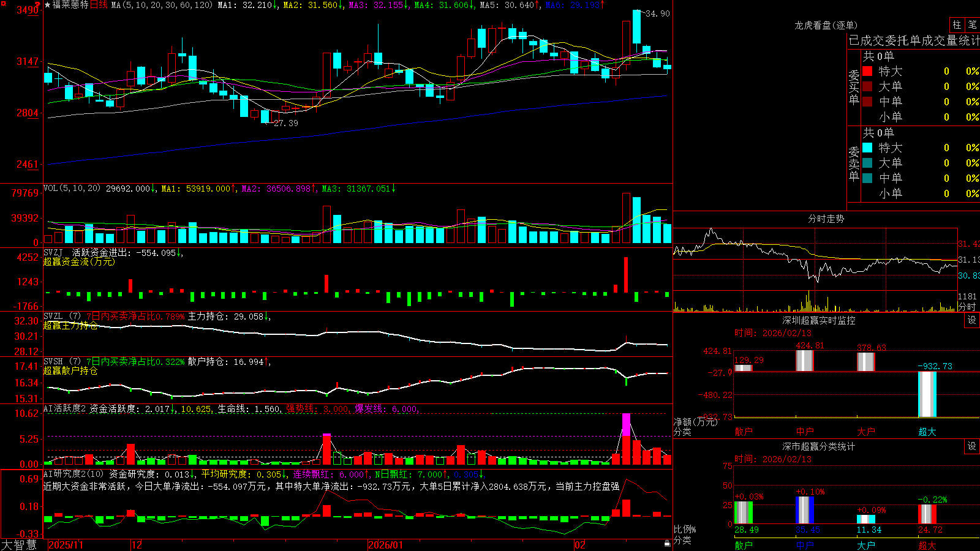Click the 超赢散户持仓 label
The width and height of the screenshot is (980, 551).
[70, 371]
